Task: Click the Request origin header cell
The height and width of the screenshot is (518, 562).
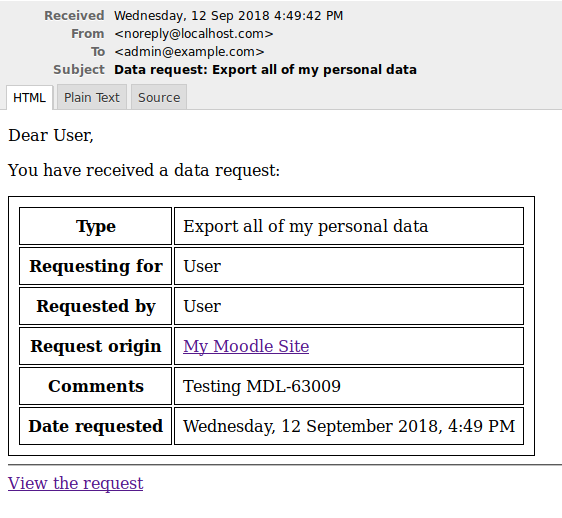Action: (96, 346)
